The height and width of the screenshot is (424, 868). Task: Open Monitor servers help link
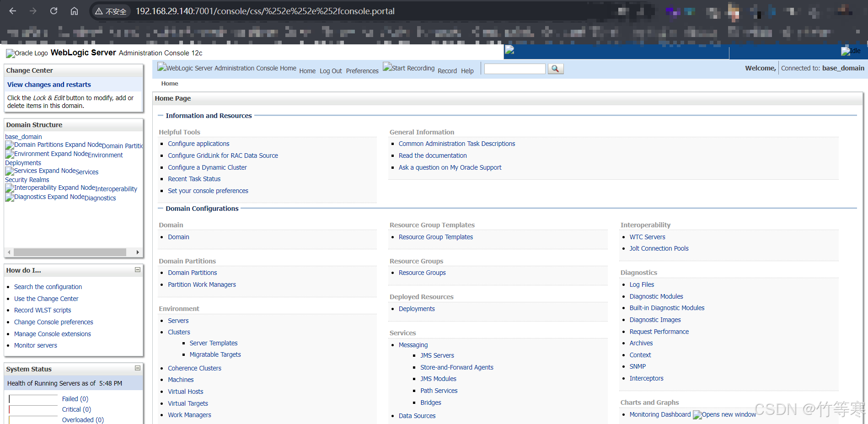pos(36,345)
